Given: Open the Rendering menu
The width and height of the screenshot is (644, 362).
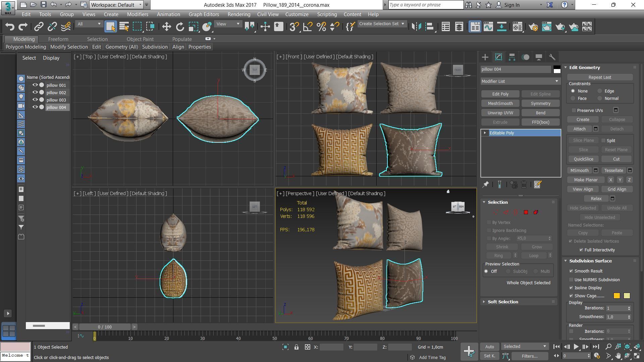Looking at the screenshot, I should click(x=239, y=14).
